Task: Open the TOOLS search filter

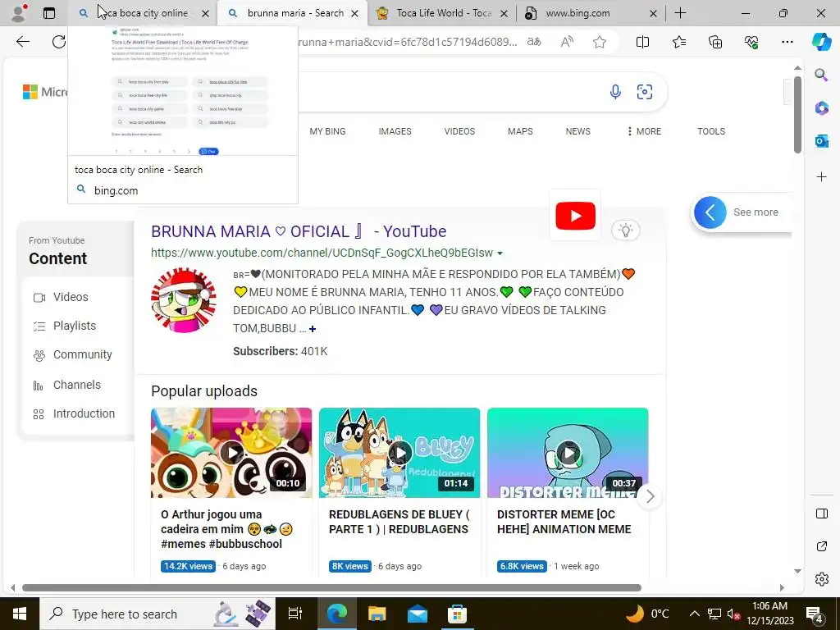Action: coord(711,131)
